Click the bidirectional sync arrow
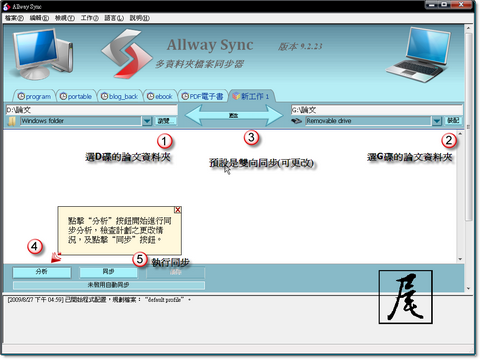Screen dimensions: 480x360 [x=233, y=115]
